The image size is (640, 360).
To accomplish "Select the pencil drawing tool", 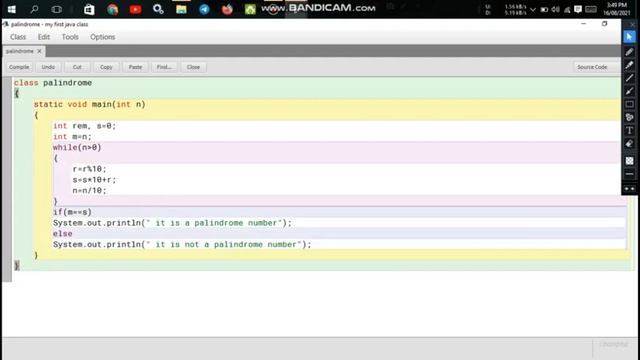I will pos(629,52).
